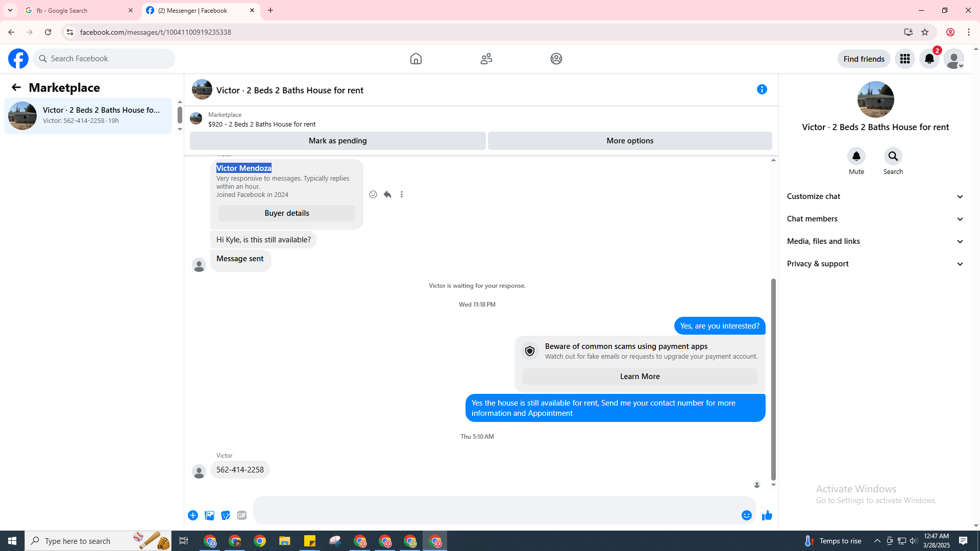The image size is (980, 551).
Task: Click the browser address bar URL
Action: [x=156, y=32]
